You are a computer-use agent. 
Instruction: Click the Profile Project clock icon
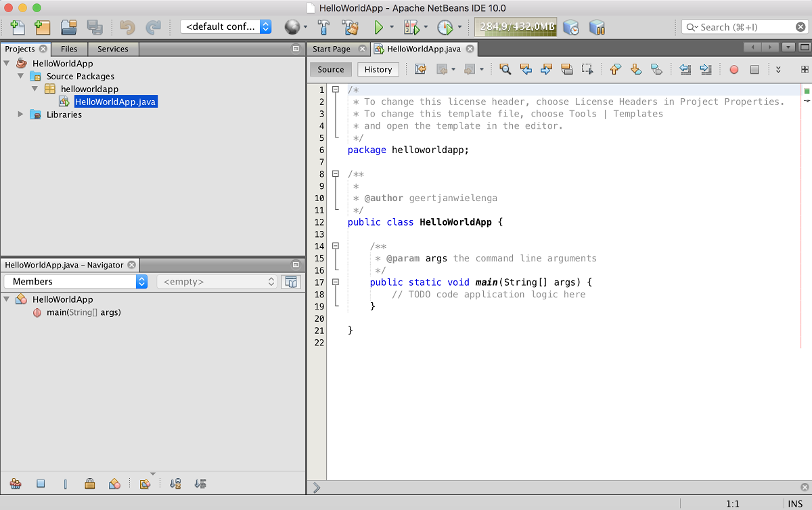445,27
